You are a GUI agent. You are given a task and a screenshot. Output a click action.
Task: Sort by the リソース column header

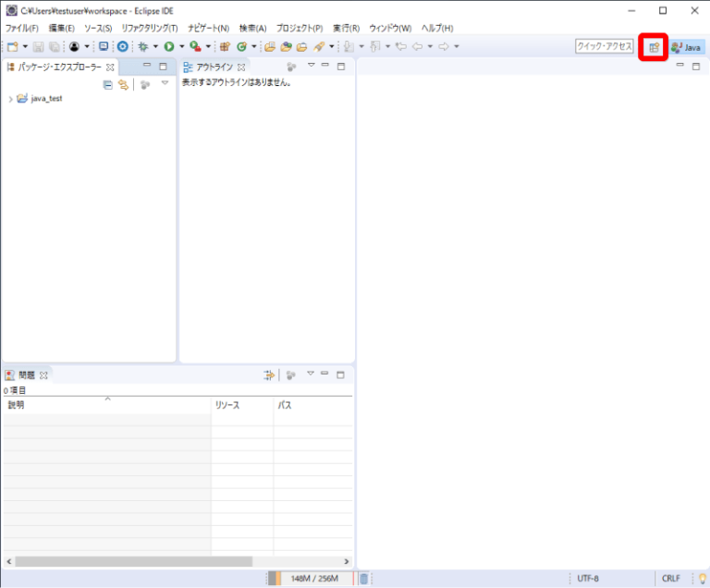227,405
